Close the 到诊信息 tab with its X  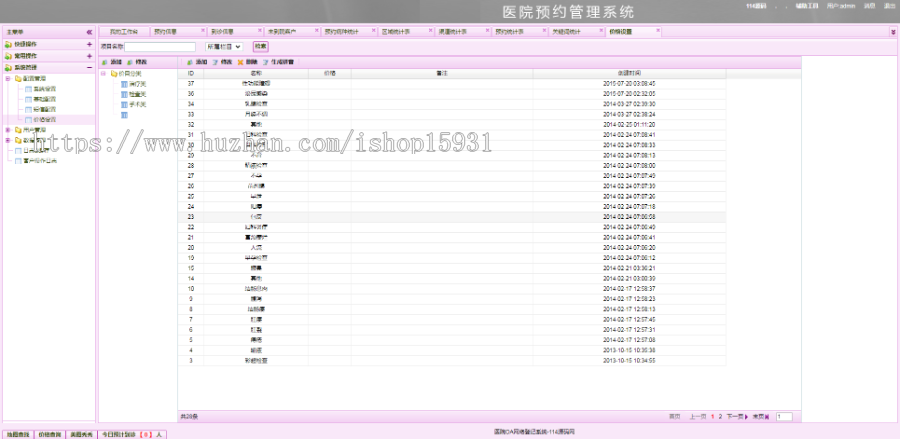pos(259,30)
